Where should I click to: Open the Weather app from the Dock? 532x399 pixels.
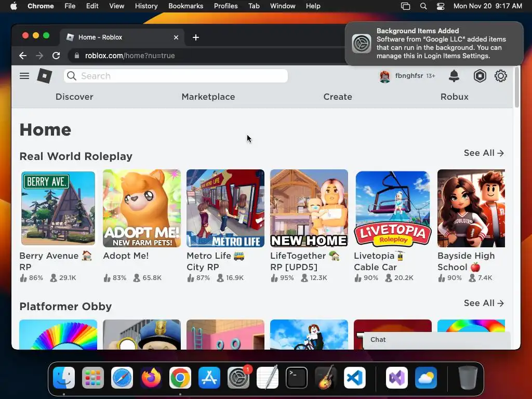pos(426,378)
